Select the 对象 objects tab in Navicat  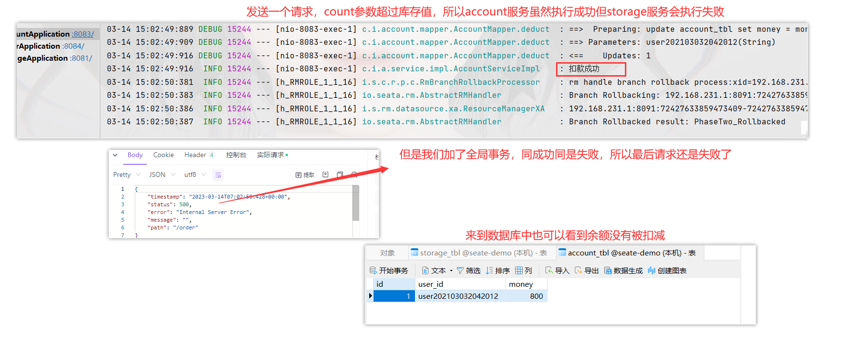coord(387,253)
